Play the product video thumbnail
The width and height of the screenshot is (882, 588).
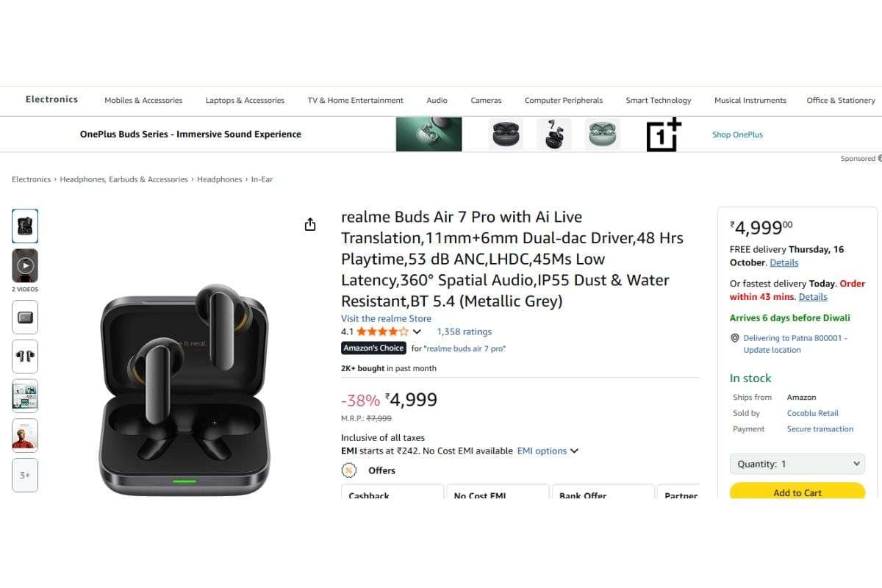pos(25,265)
